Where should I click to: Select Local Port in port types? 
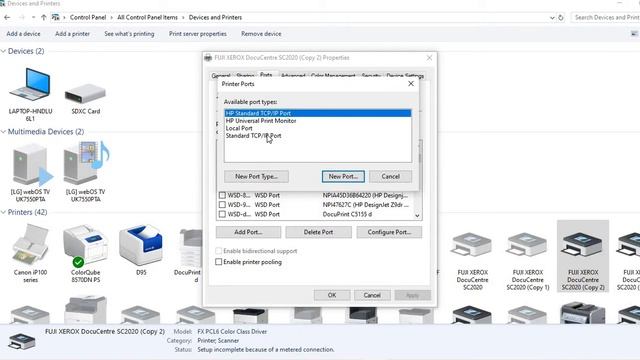pyautogui.click(x=318, y=128)
